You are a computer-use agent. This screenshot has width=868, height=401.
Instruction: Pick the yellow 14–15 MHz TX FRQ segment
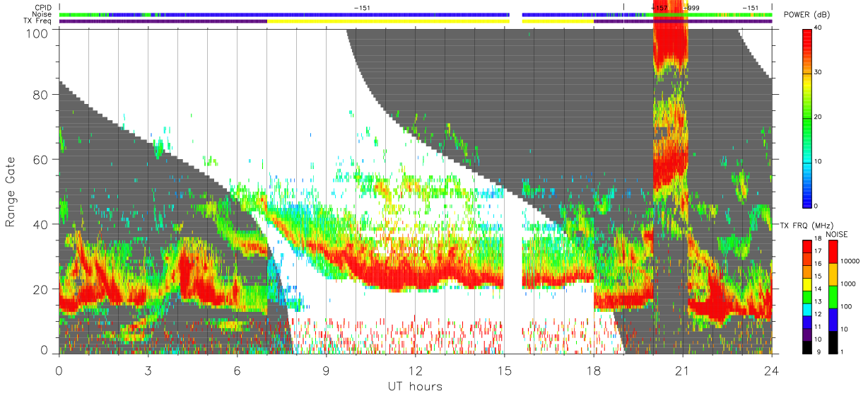tap(808, 284)
